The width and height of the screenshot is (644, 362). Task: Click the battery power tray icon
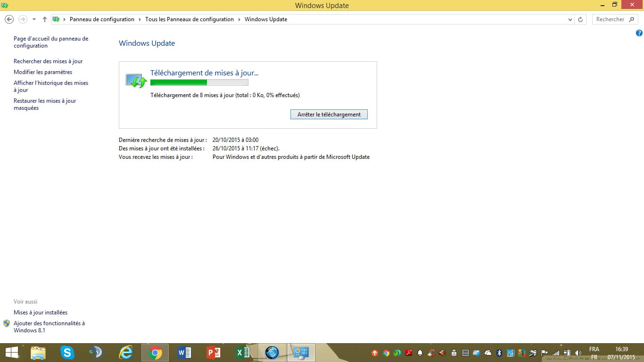tap(567, 353)
